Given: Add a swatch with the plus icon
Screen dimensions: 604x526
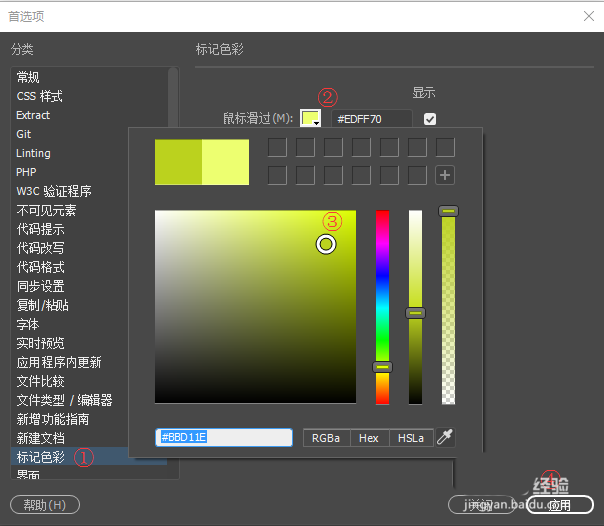Looking at the screenshot, I should click(445, 175).
